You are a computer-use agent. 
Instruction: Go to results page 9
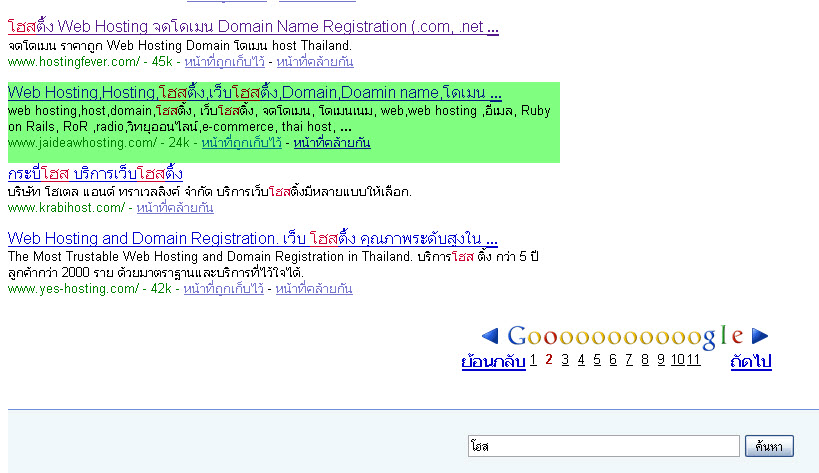661,360
